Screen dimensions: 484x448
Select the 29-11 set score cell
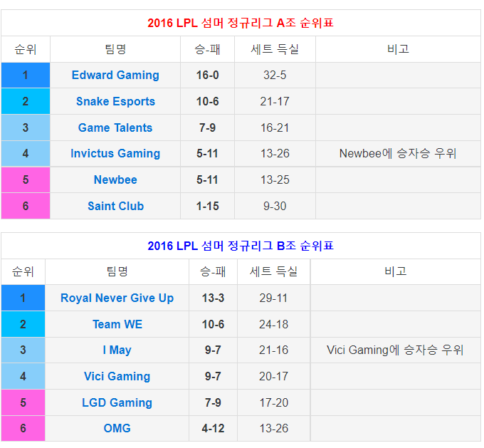click(x=273, y=298)
